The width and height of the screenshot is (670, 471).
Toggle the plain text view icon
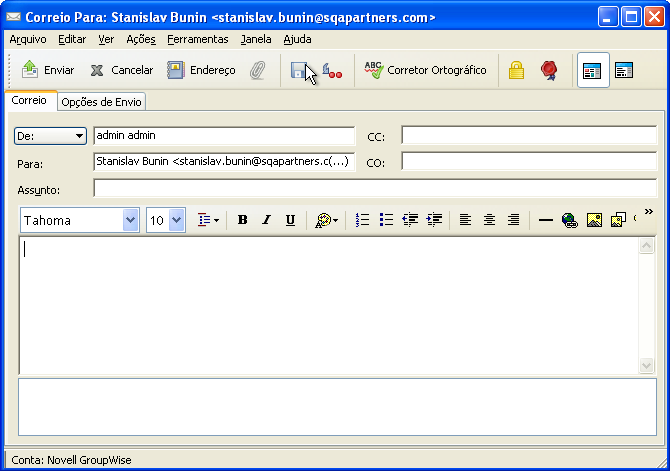[x=624, y=70]
